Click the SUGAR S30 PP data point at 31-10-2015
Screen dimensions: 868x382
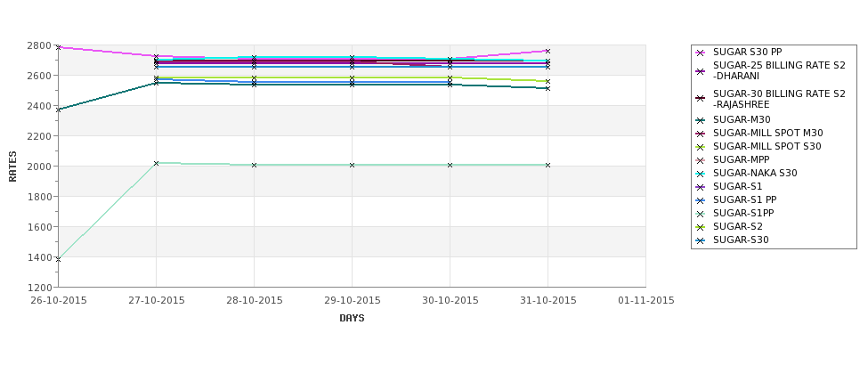point(548,51)
